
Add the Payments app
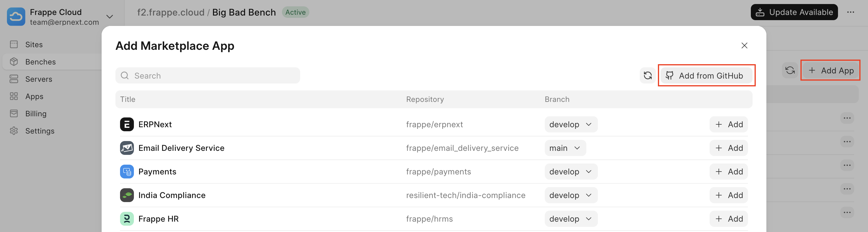click(x=729, y=172)
